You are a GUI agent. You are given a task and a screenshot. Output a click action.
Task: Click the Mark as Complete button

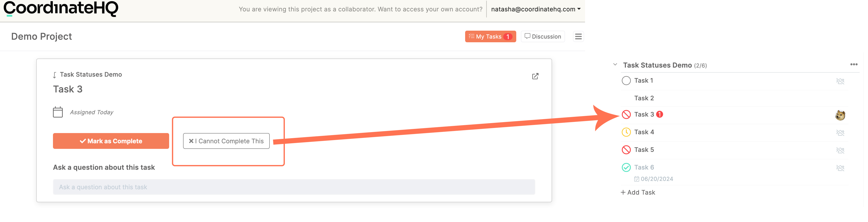(111, 141)
